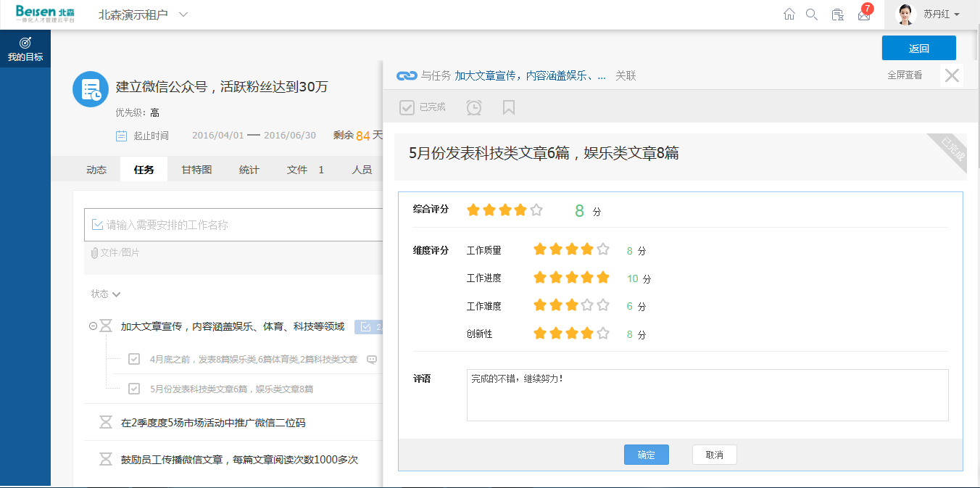Check the 5月份发表科技类文章 subtask checkbox
Screen dimensions: 980x488
tap(134, 389)
